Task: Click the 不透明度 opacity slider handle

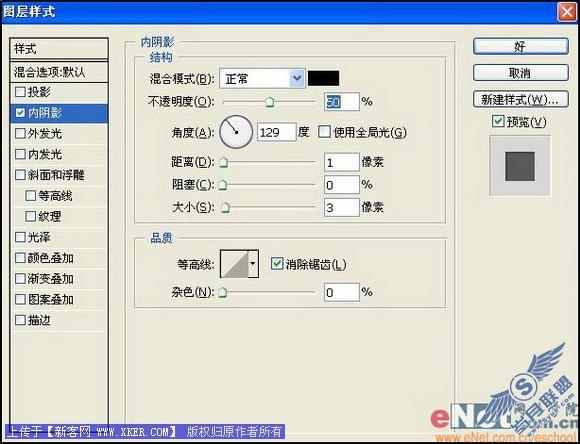Action: point(270,102)
